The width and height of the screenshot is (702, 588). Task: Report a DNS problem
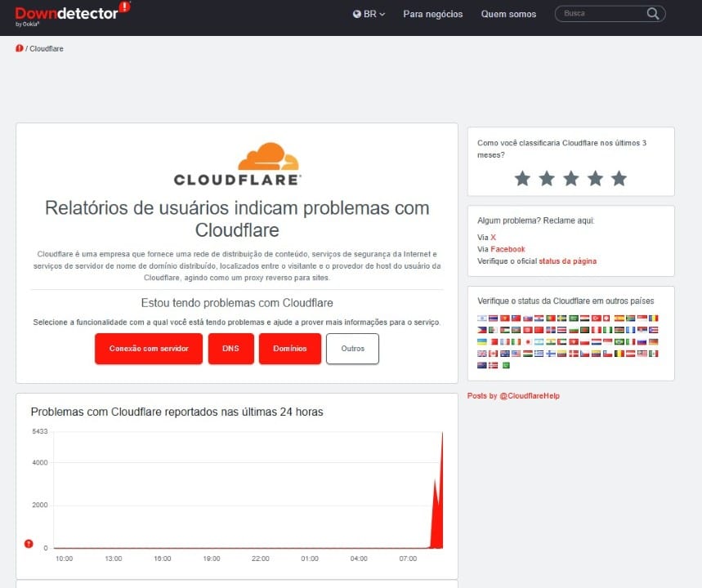(x=231, y=348)
